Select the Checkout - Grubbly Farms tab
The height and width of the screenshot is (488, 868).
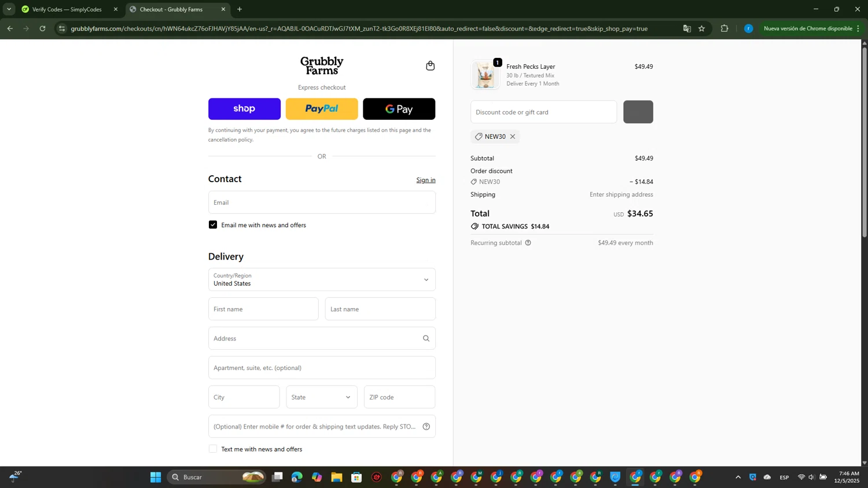(178, 9)
